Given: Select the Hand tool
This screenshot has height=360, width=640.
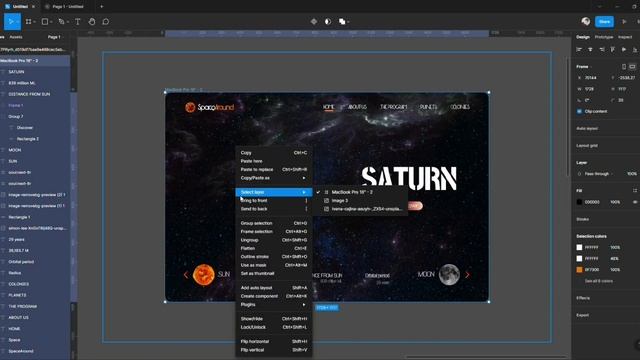Looking at the screenshot, I should point(92,22).
